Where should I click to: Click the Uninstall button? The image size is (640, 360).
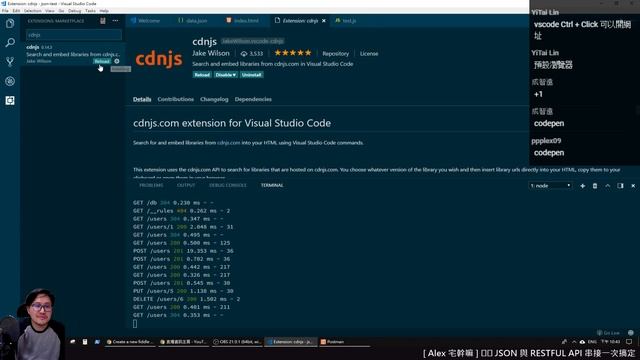[x=251, y=75]
